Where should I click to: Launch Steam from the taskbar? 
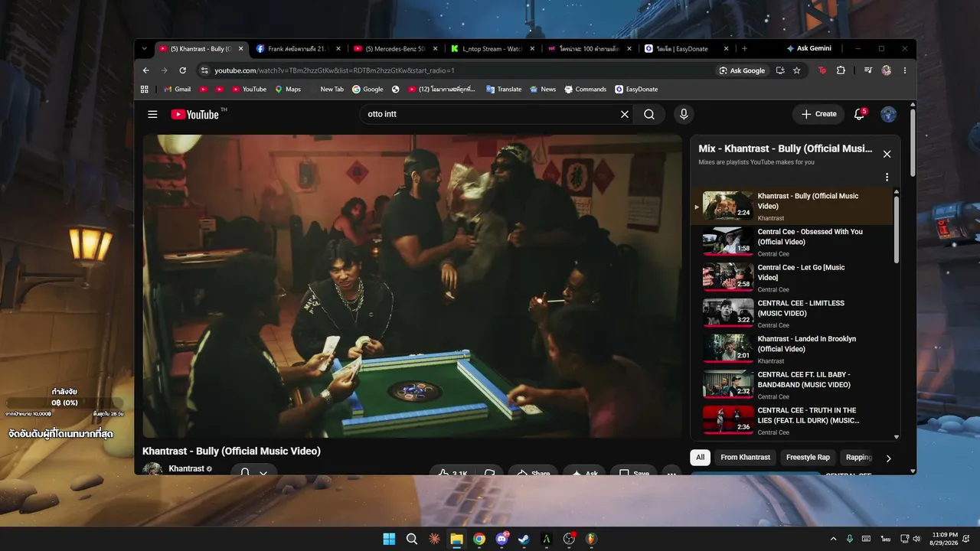524,539
